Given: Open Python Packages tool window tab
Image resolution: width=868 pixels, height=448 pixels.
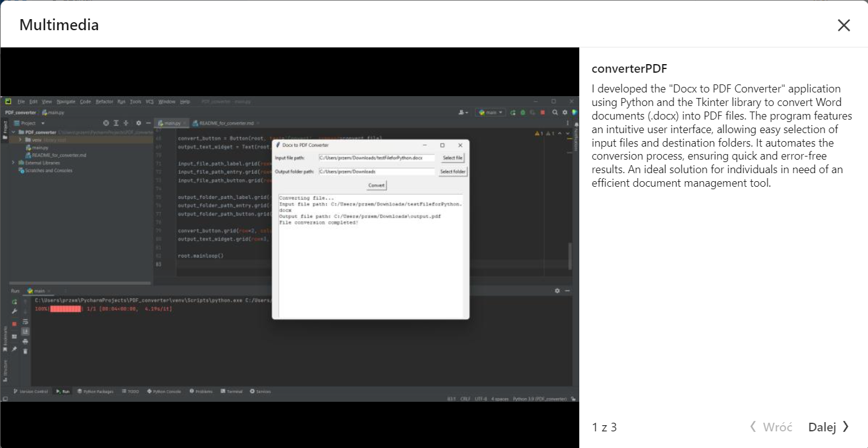Looking at the screenshot, I should 95,391.
